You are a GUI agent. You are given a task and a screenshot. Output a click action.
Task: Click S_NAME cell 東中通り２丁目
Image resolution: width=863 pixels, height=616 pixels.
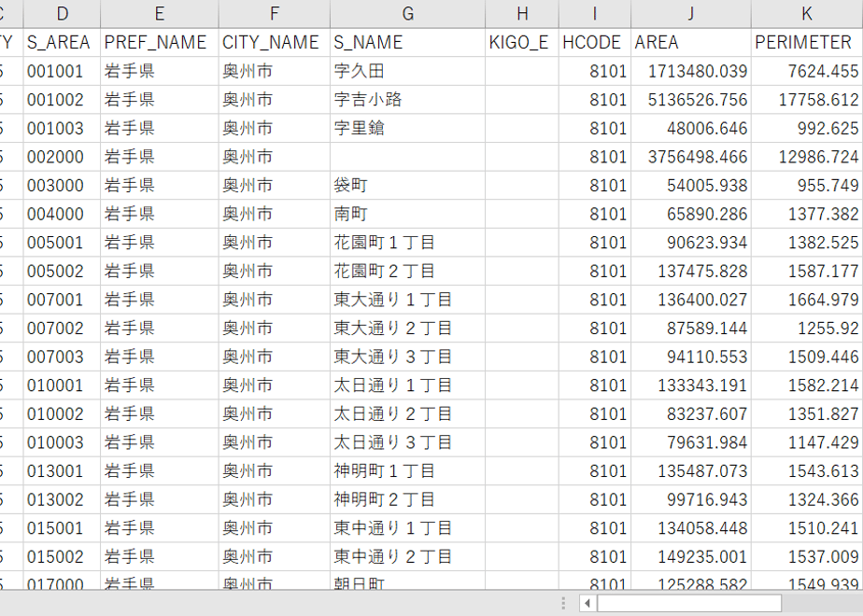408,557
